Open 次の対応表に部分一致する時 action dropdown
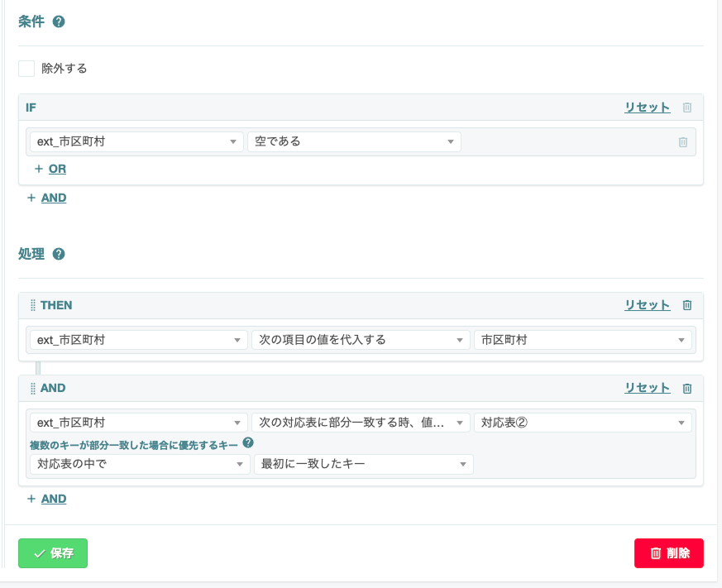The height and width of the screenshot is (588, 722). click(x=361, y=423)
